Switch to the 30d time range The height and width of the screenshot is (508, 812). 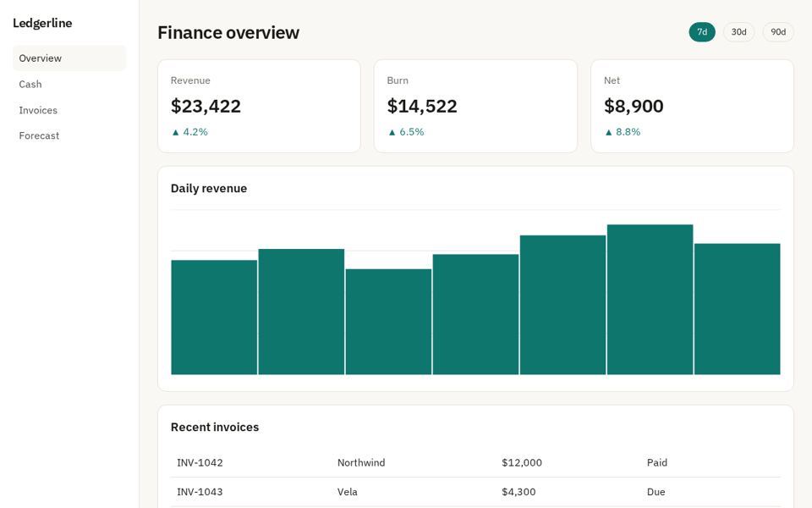(x=738, y=32)
